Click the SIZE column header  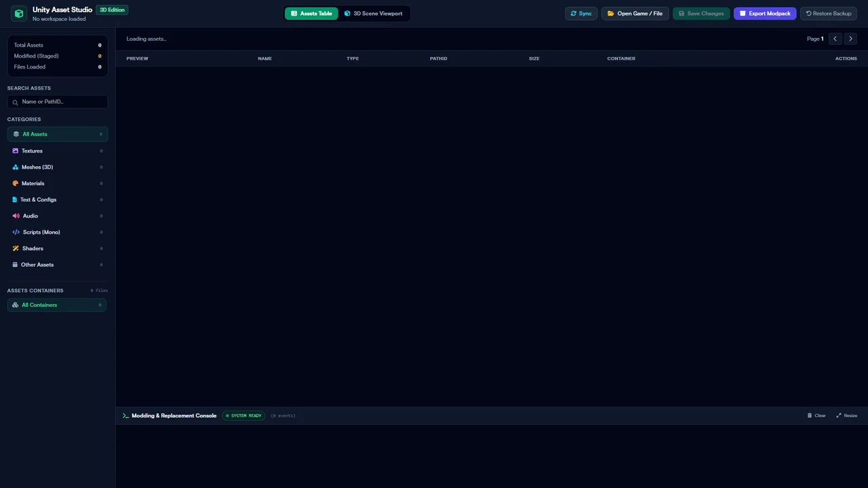pos(534,58)
